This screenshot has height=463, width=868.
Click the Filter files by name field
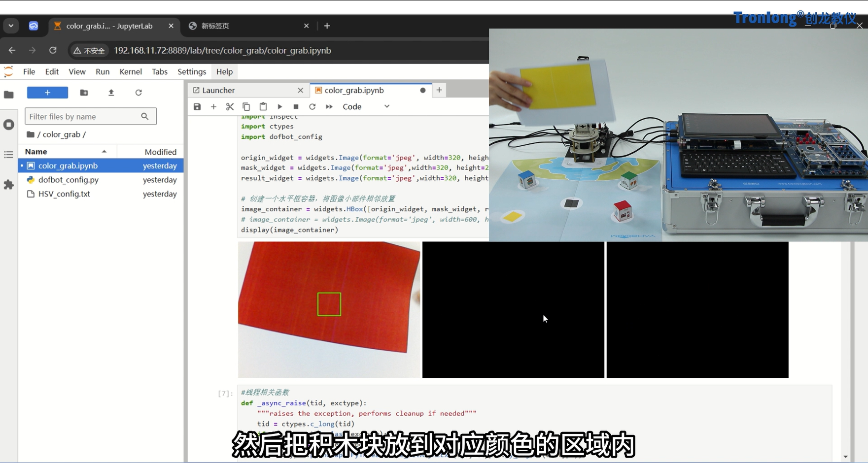point(91,116)
